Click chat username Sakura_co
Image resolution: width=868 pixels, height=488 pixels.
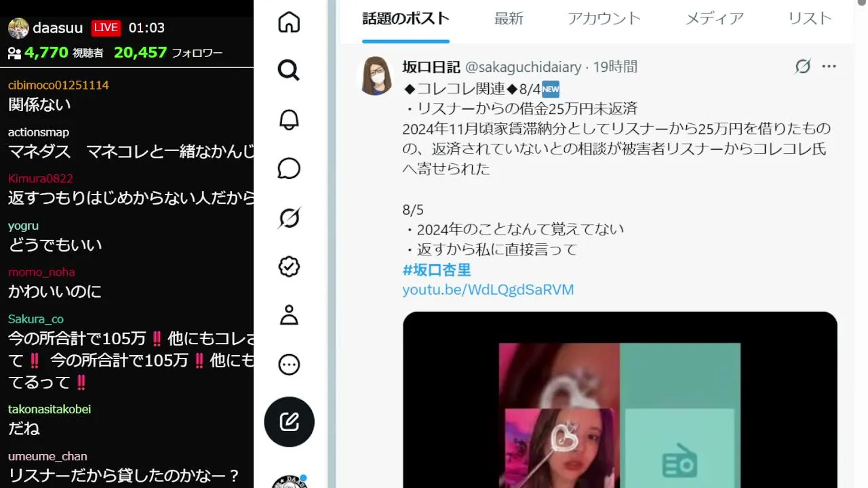coord(36,319)
